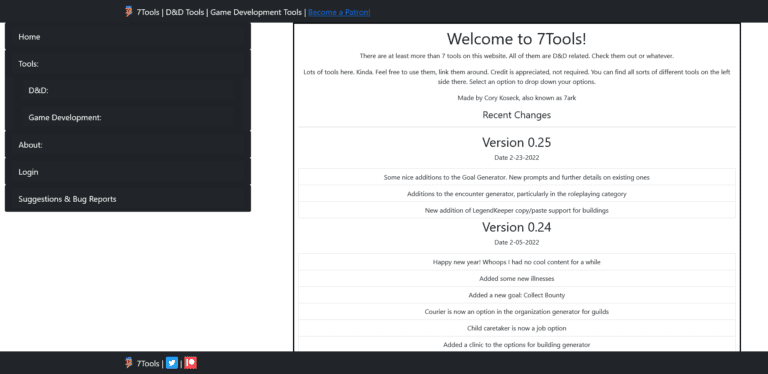
Task: Click the Recent Changes heading
Action: [x=517, y=115]
